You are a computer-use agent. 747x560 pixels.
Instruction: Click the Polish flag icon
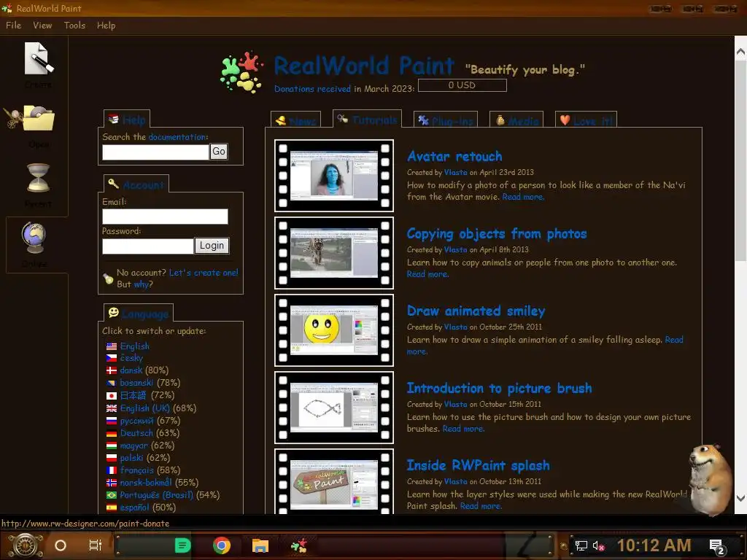point(112,458)
